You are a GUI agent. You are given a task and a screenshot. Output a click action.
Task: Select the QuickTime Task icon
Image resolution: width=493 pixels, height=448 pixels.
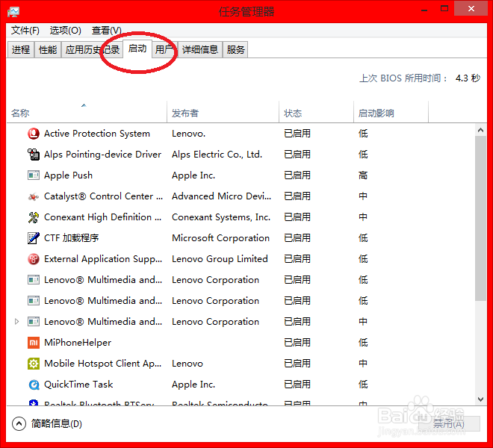[x=34, y=385]
